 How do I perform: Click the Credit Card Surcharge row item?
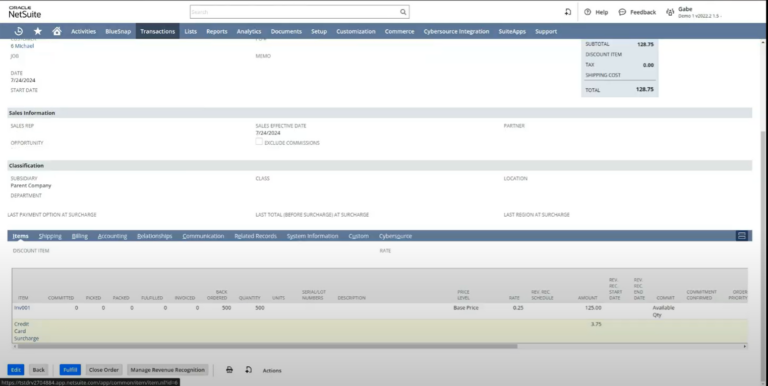click(x=26, y=331)
